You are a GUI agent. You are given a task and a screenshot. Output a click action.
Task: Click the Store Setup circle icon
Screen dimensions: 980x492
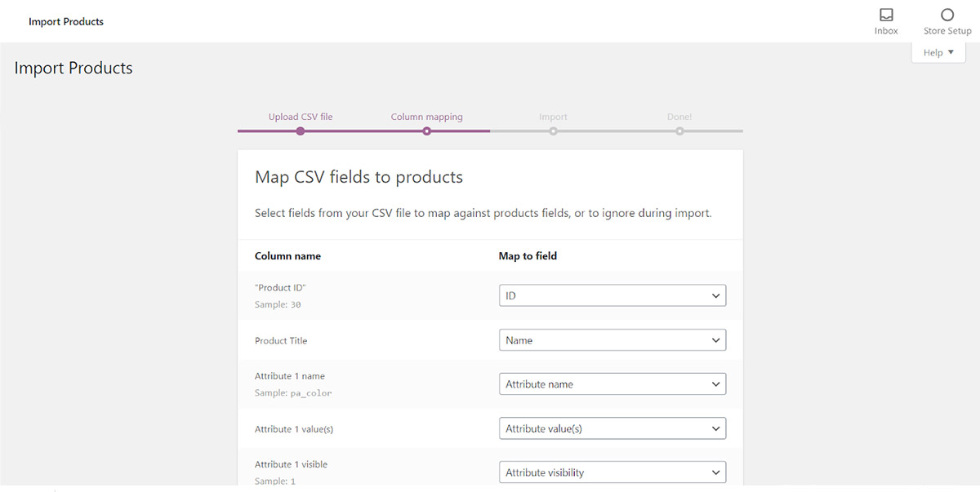coord(947,16)
